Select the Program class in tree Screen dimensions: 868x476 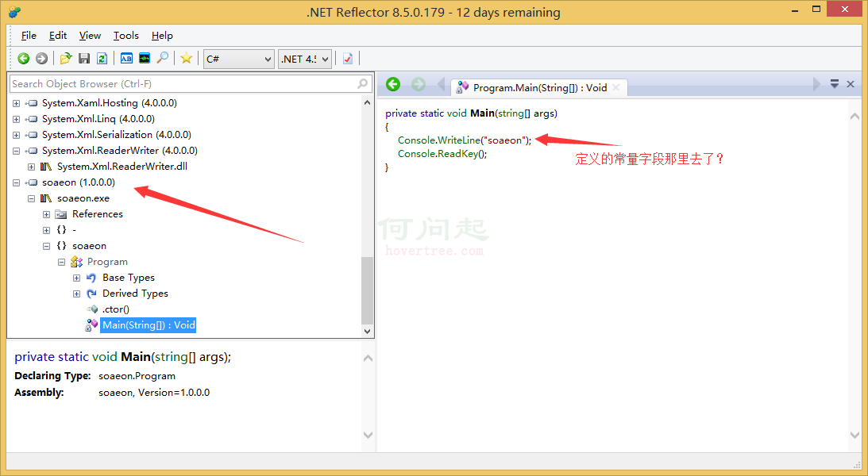click(x=107, y=262)
